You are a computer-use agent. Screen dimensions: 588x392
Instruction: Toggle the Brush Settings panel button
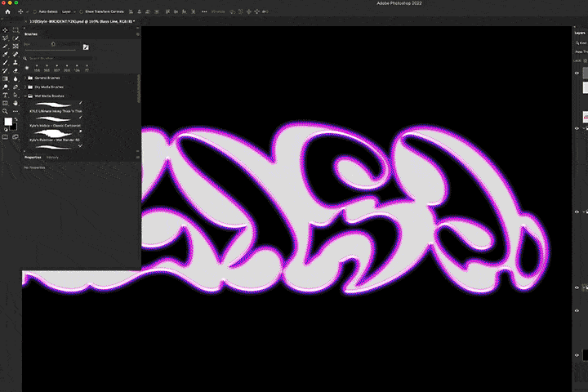(x=86, y=47)
